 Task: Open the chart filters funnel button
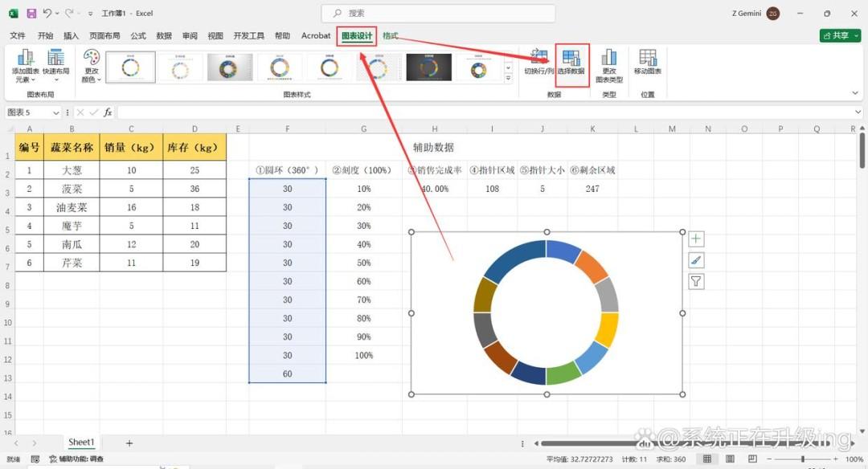[x=696, y=282]
